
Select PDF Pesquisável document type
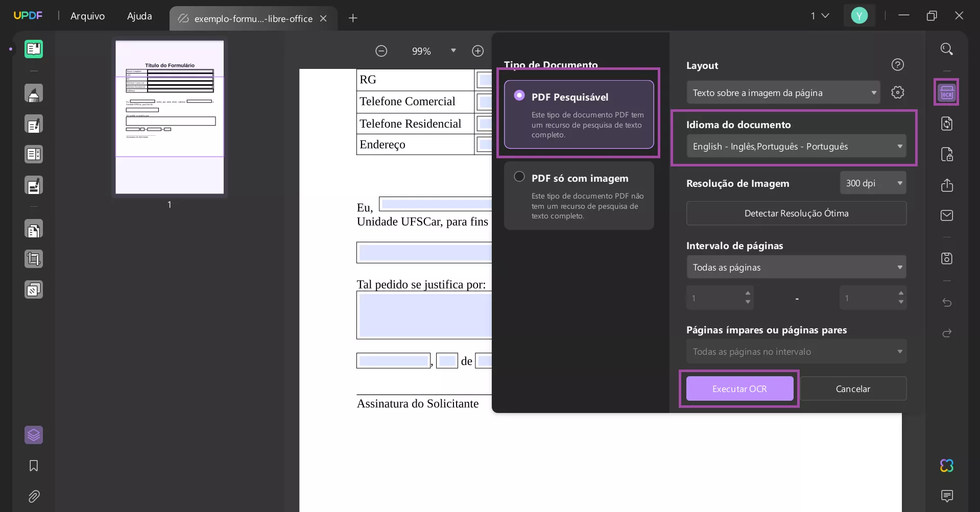[579, 114]
